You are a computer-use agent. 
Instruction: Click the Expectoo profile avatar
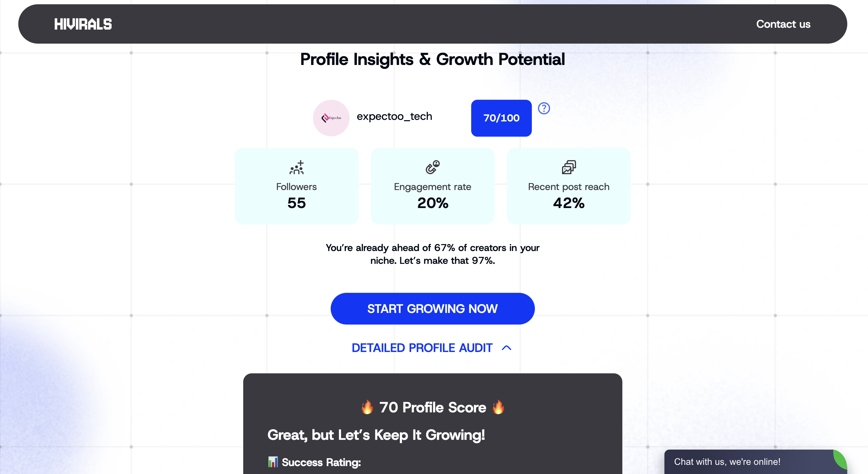331,118
